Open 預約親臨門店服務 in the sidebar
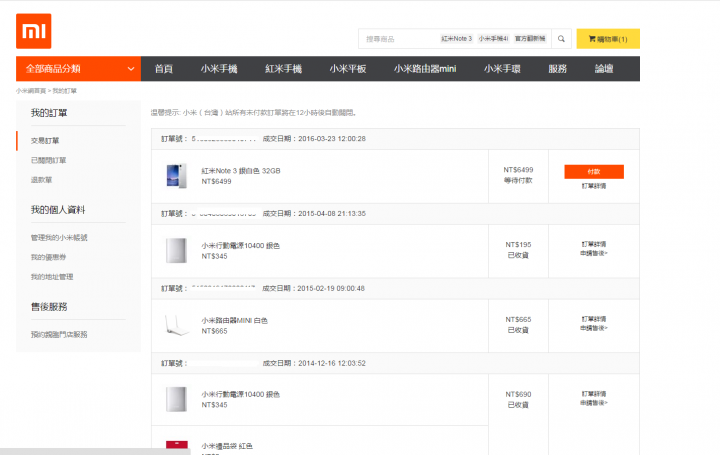The height and width of the screenshot is (455, 720). click(59, 334)
